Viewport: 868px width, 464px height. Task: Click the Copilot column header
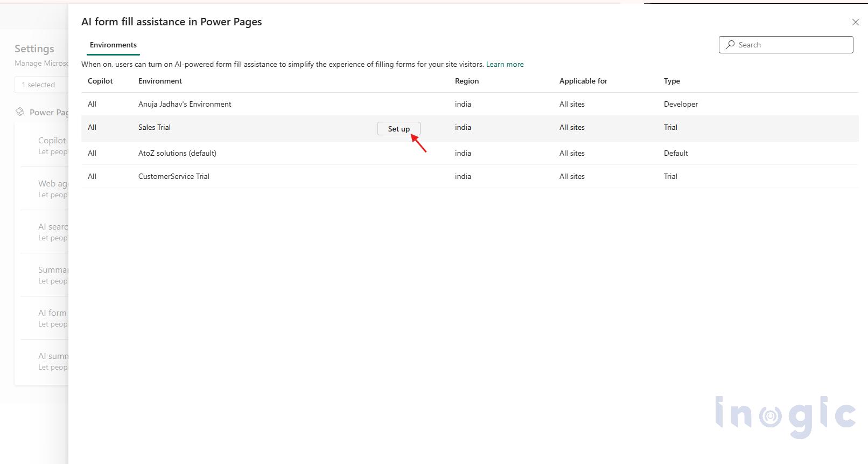coord(100,81)
